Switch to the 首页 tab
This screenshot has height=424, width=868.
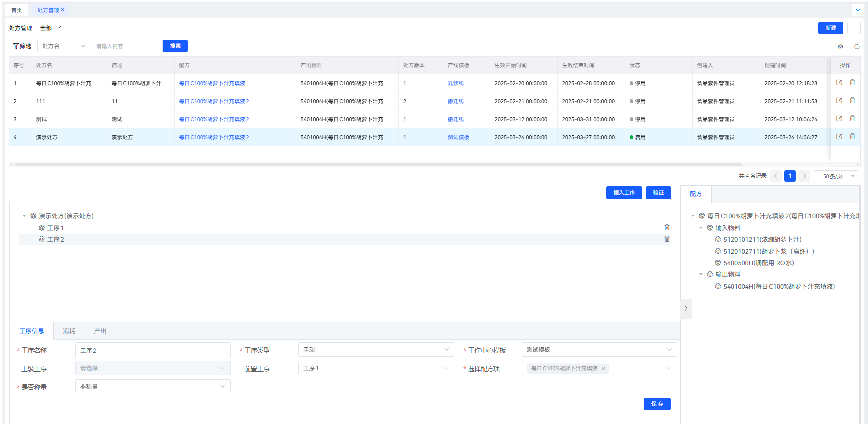point(17,10)
